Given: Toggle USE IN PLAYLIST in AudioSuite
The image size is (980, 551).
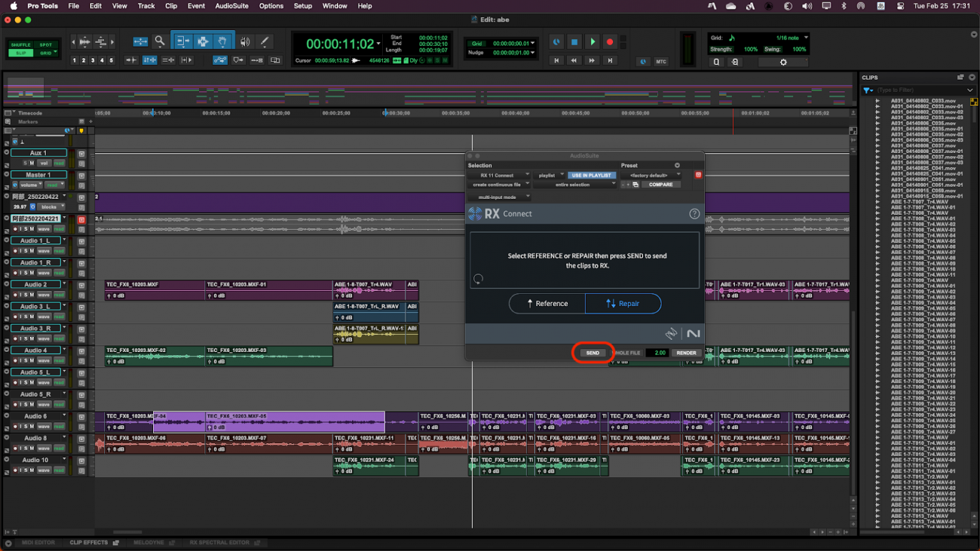Looking at the screenshot, I should (591, 175).
